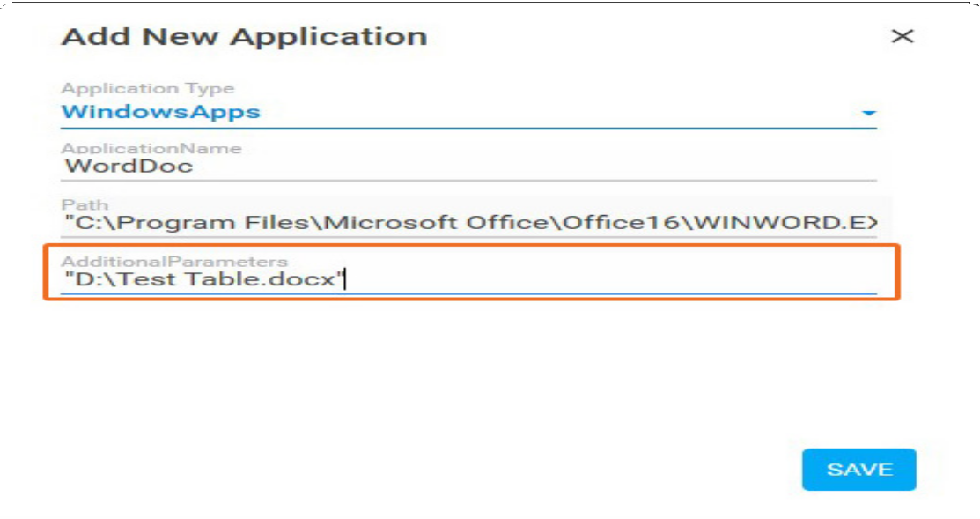Viewport: 980px width, 519px height.
Task: Click the AdditionalParameters label text
Action: point(174,261)
